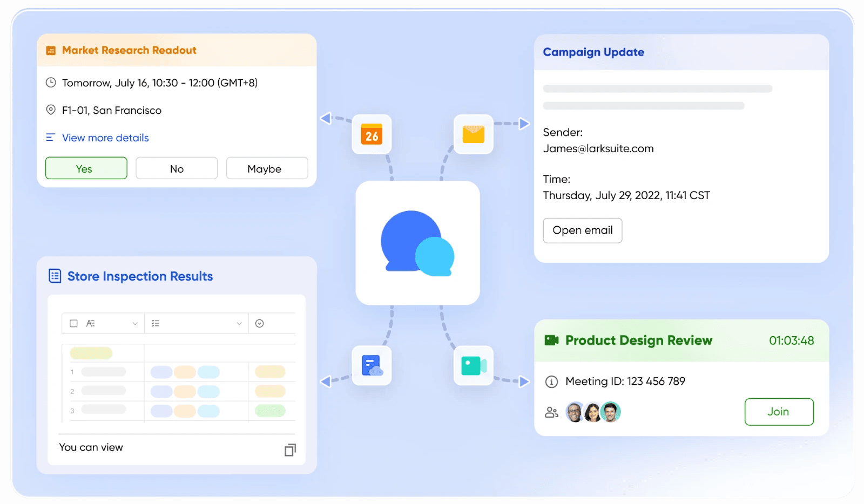Click the copy icon next to You can view
This screenshot has width=864, height=504.
290,449
